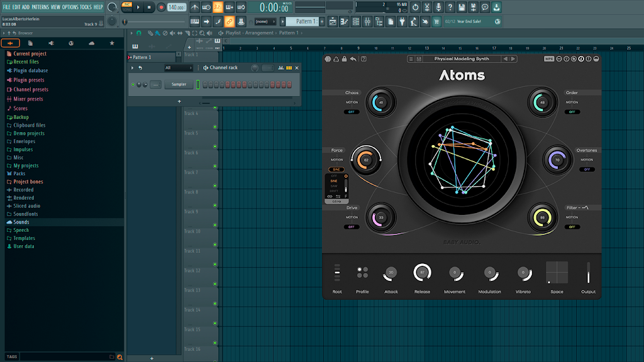Open the piano roll view icon
Viewport: 644px width, 362px height.
tap(344, 21)
